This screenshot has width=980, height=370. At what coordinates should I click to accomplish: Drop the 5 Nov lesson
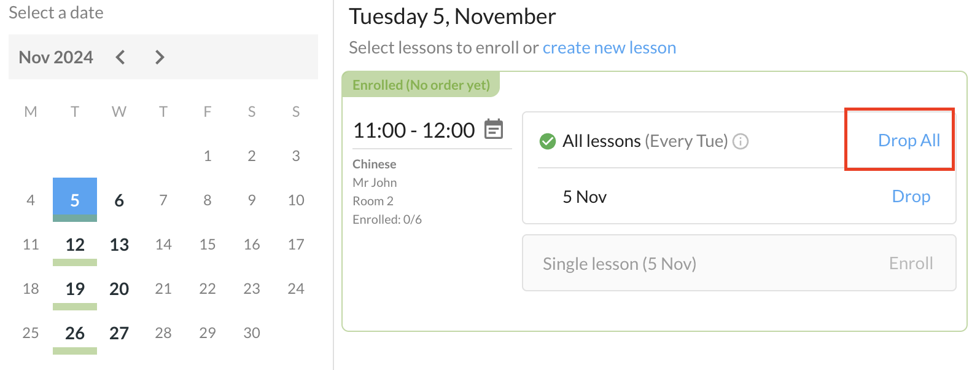coord(911,197)
